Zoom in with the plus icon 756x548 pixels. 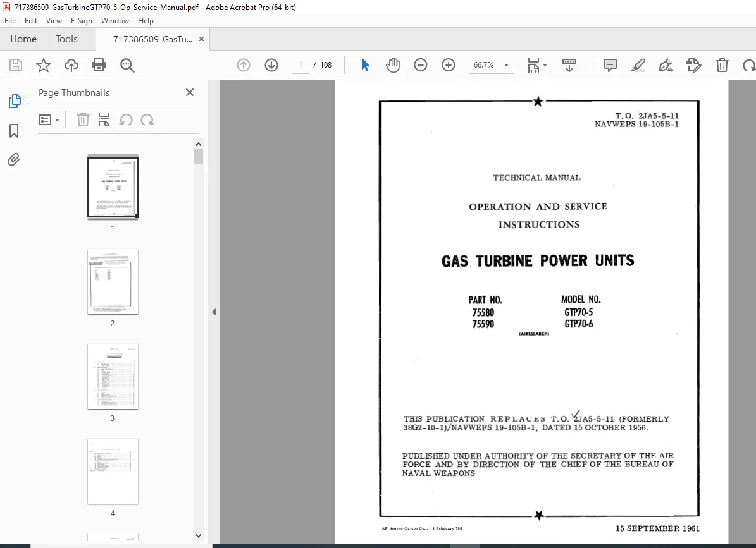pyautogui.click(x=449, y=65)
